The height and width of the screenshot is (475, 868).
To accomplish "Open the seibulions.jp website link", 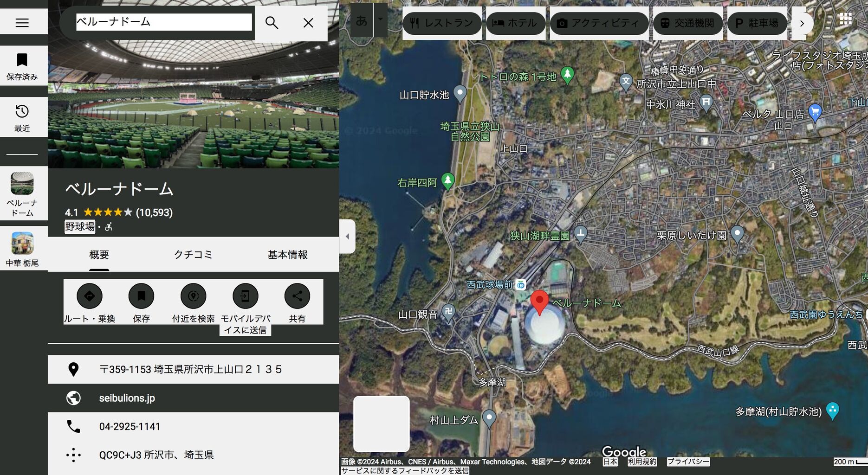I will click(127, 398).
